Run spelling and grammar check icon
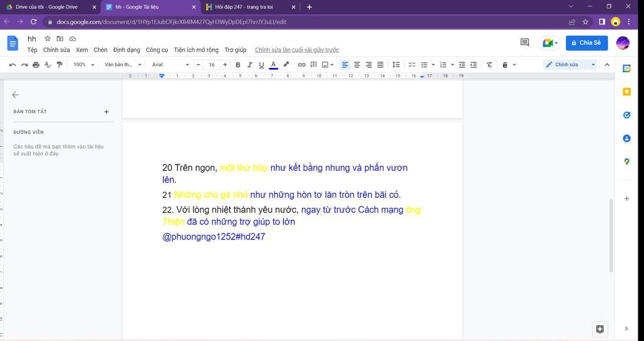 pyautogui.click(x=48, y=65)
